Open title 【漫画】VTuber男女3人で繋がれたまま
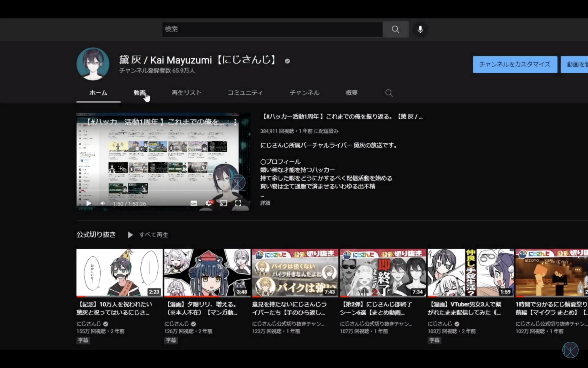Viewport: 588px width, 368px height. pos(465,308)
